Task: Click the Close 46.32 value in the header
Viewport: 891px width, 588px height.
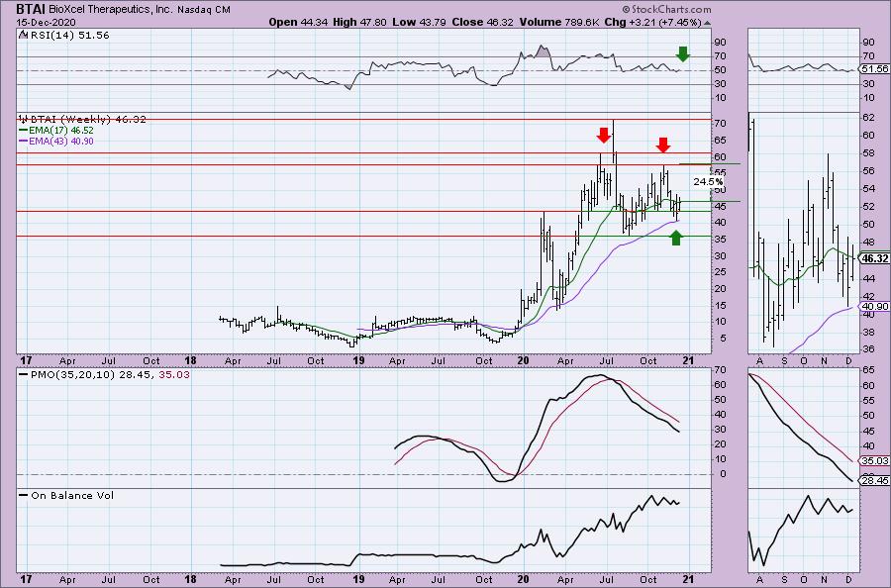Action: coord(482,22)
